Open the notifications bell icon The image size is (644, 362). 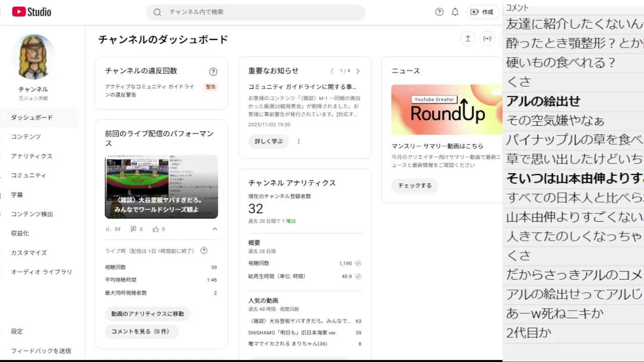[x=455, y=12]
